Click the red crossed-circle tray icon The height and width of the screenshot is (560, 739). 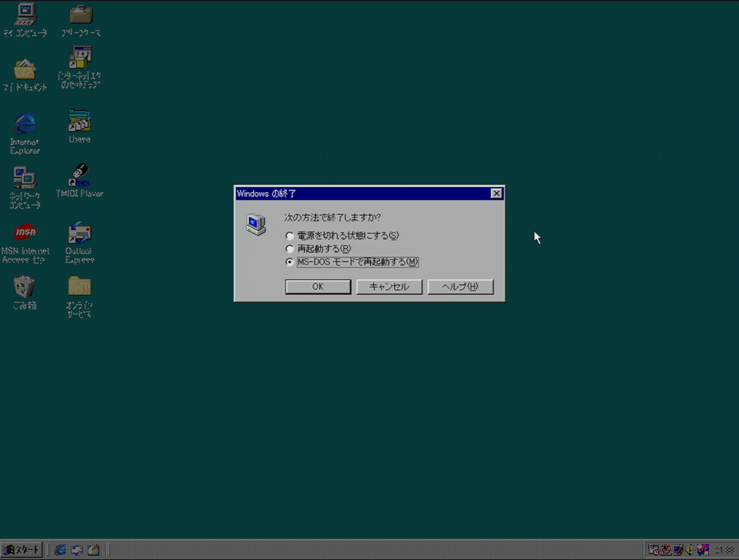click(666, 550)
